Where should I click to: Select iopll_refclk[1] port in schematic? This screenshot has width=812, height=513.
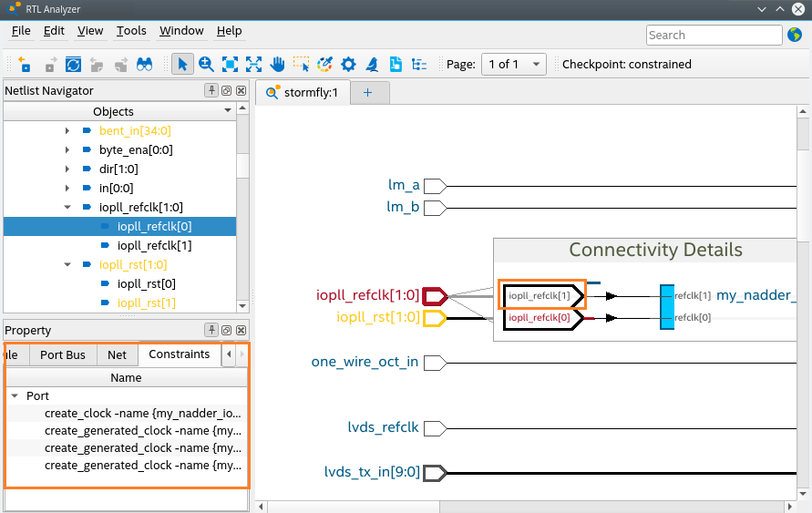click(541, 295)
